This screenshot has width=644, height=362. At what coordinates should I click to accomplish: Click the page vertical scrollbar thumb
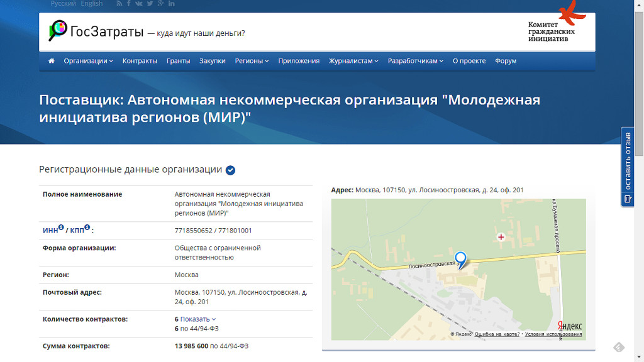point(639,84)
